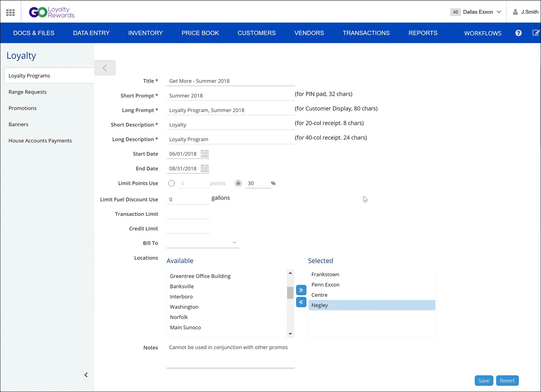Click the Credit Limit input field

(x=188, y=228)
